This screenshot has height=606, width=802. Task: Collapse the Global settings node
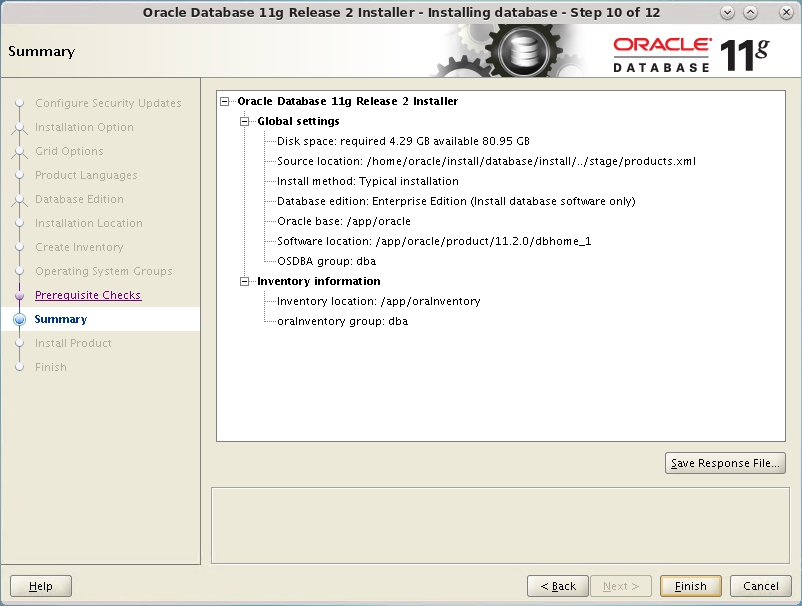(x=244, y=121)
